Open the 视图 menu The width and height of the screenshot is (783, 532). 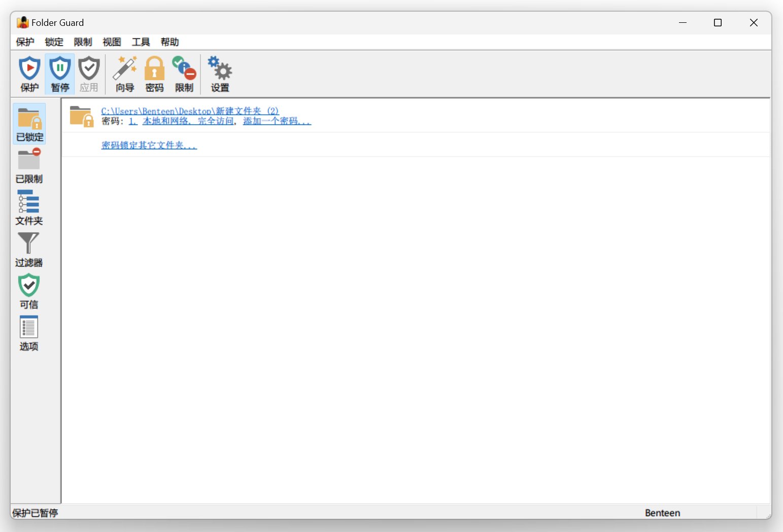pyautogui.click(x=112, y=42)
